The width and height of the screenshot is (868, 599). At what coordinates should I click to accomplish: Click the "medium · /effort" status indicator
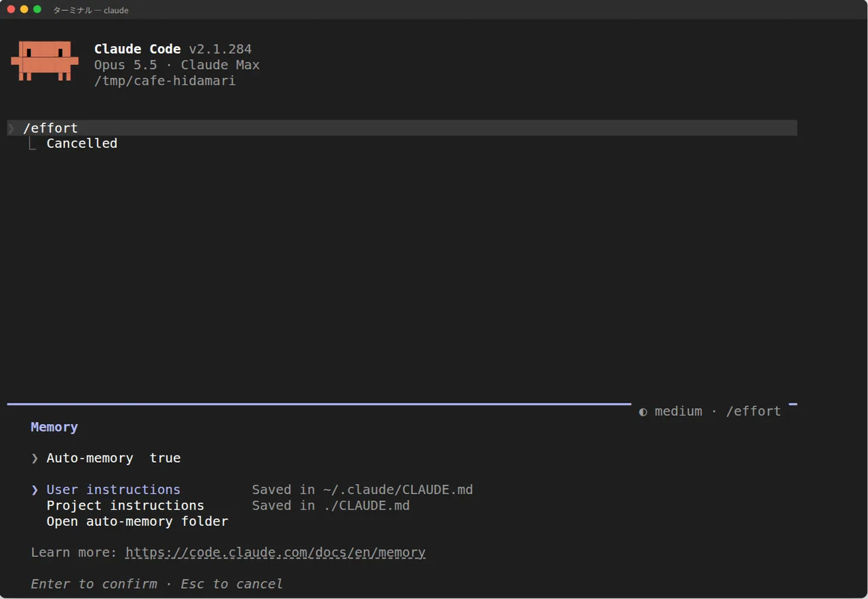710,411
